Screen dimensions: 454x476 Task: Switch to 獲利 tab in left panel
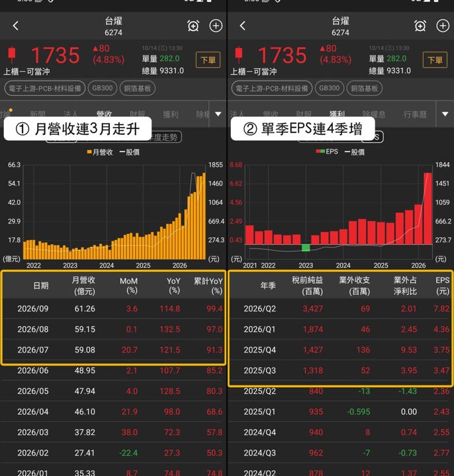click(x=171, y=114)
